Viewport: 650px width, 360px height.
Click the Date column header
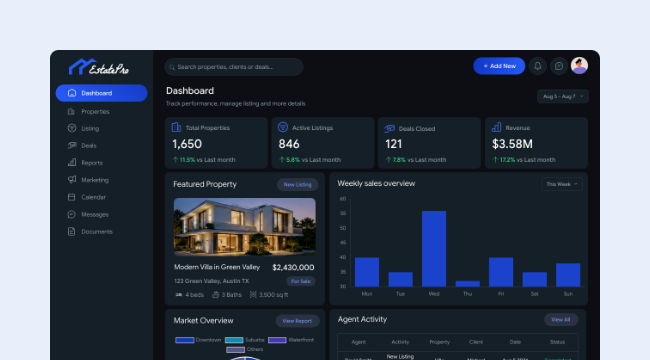click(x=515, y=342)
